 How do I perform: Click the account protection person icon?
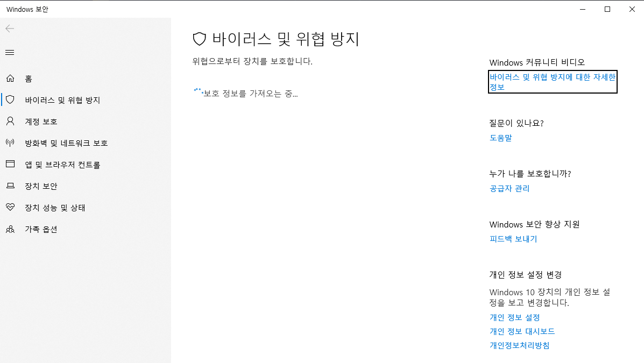point(10,121)
